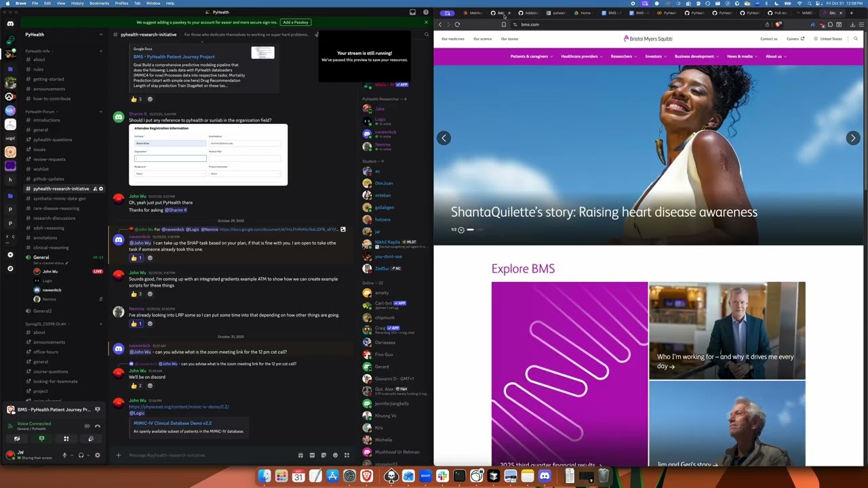Click plus attach button in message box
Screen dimensions: 868x488
click(118, 455)
